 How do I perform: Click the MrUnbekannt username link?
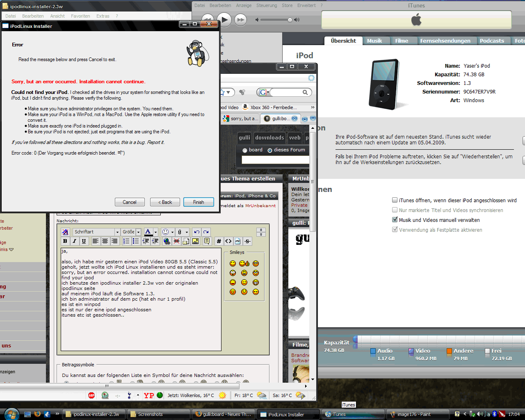[x=260, y=205]
